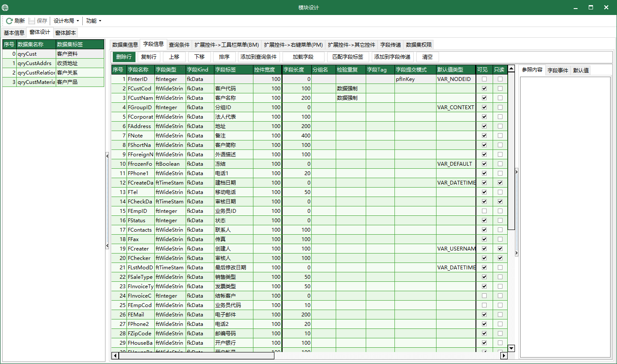Switch to the 参照内容 tab
The width and height of the screenshot is (617, 364).
click(532, 70)
